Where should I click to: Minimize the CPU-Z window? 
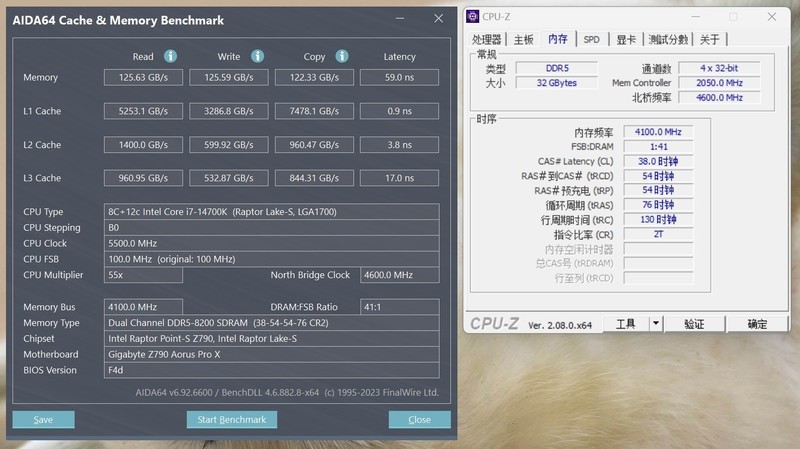coord(695,17)
